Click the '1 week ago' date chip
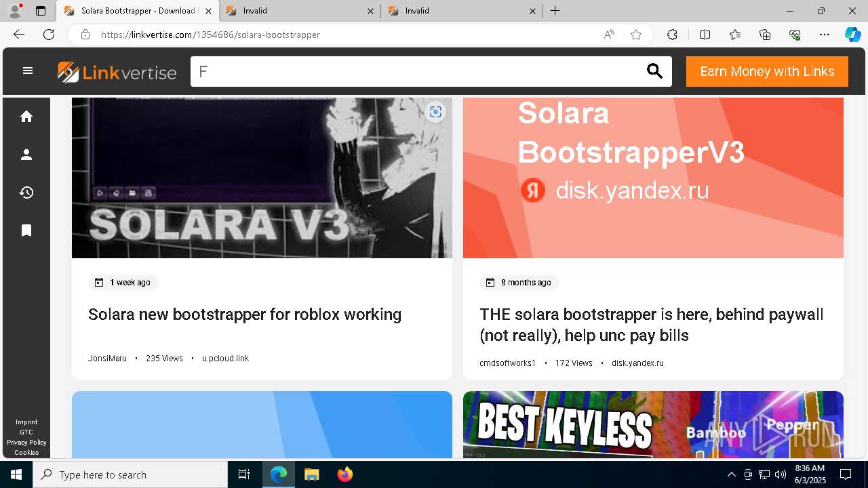The height and width of the screenshot is (488, 868). pyautogui.click(x=123, y=283)
